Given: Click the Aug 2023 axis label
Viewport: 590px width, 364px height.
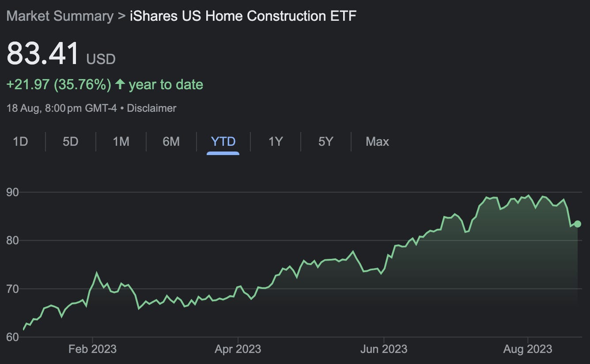Looking at the screenshot, I should [527, 349].
